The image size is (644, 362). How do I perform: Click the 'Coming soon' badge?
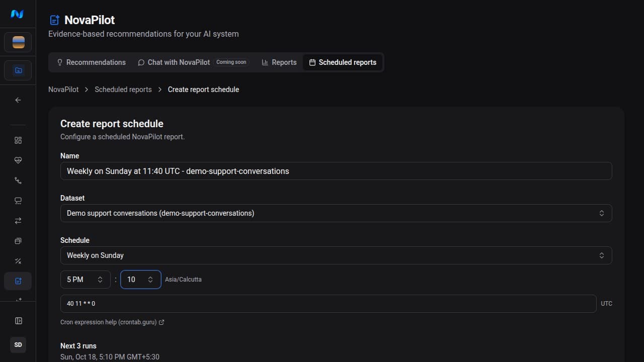coord(231,62)
